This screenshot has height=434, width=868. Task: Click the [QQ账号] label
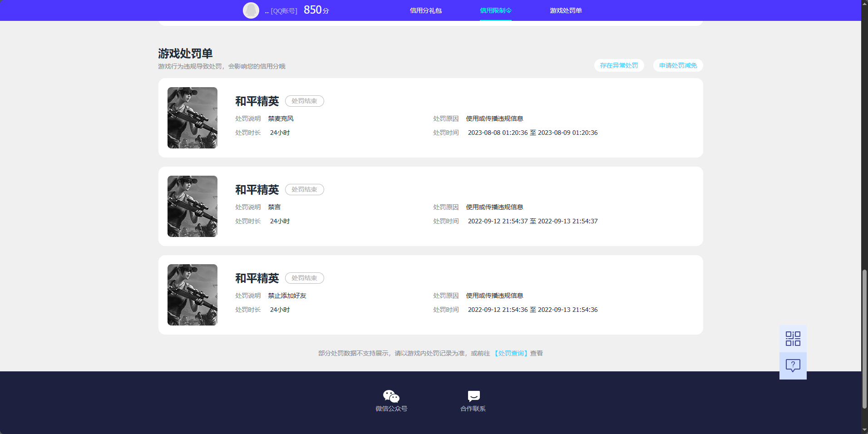click(284, 11)
